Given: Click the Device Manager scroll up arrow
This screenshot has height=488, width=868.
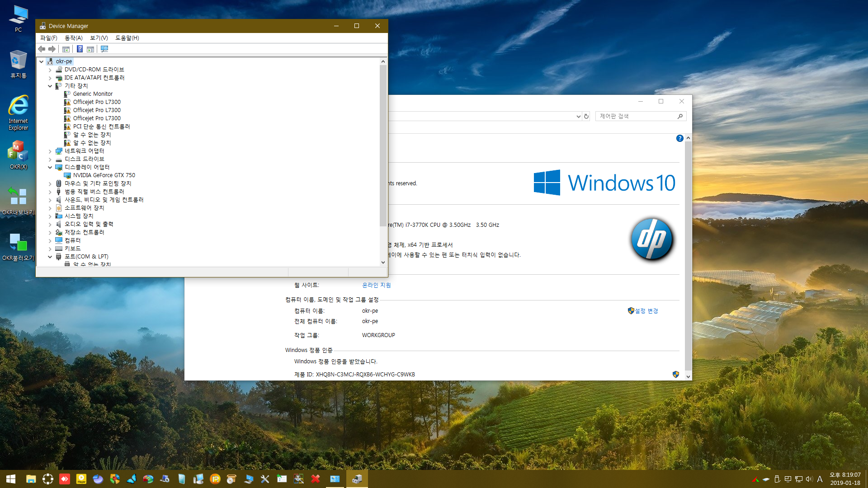Looking at the screenshot, I should click(383, 61).
